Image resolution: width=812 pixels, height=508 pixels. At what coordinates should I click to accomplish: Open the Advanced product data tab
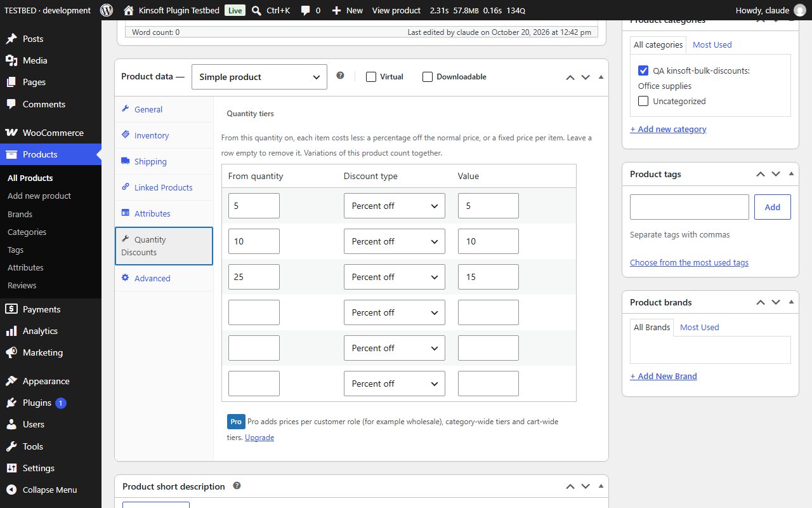point(164,278)
